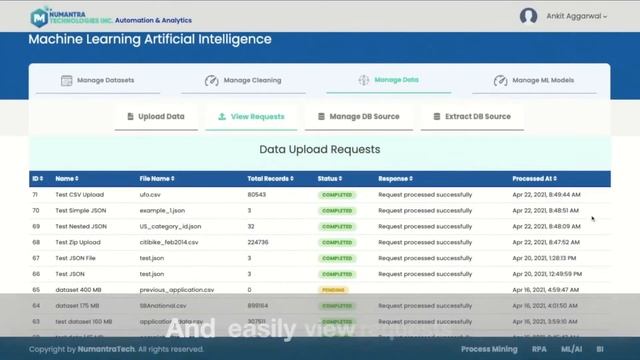Sort by Total Records column header

click(271, 179)
